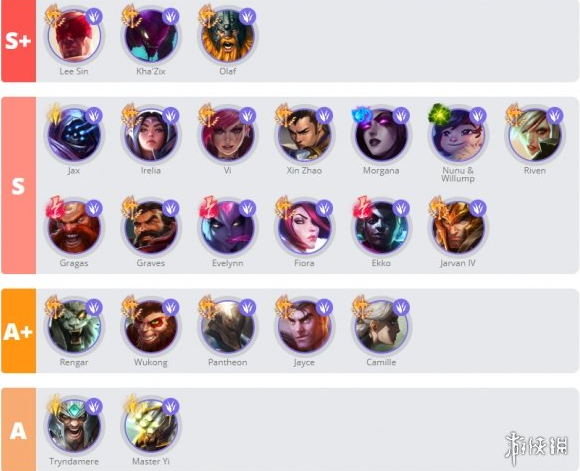
Task: Select the keystone rune icon on Gragas
Action: (55, 206)
